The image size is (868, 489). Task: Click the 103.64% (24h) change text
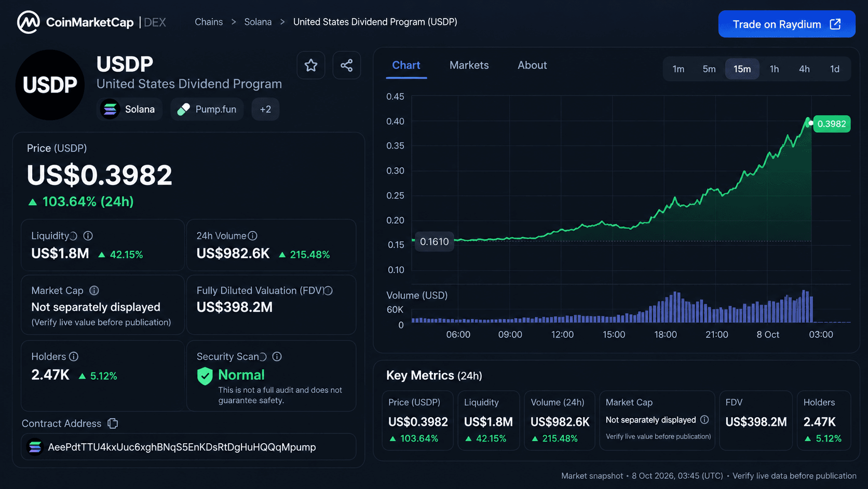coord(88,202)
